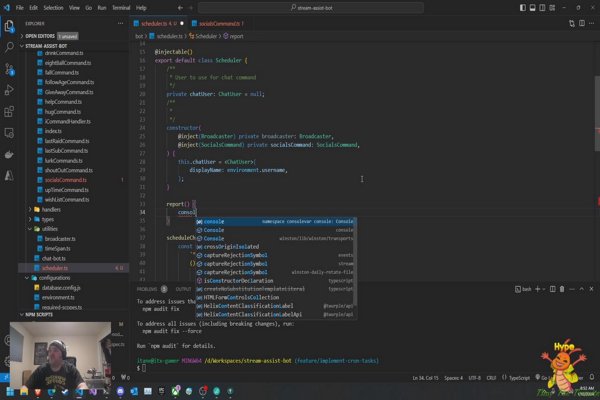The image size is (600, 400).
Task: Select the TypeScript language mode in status bar
Action: pos(519,378)
